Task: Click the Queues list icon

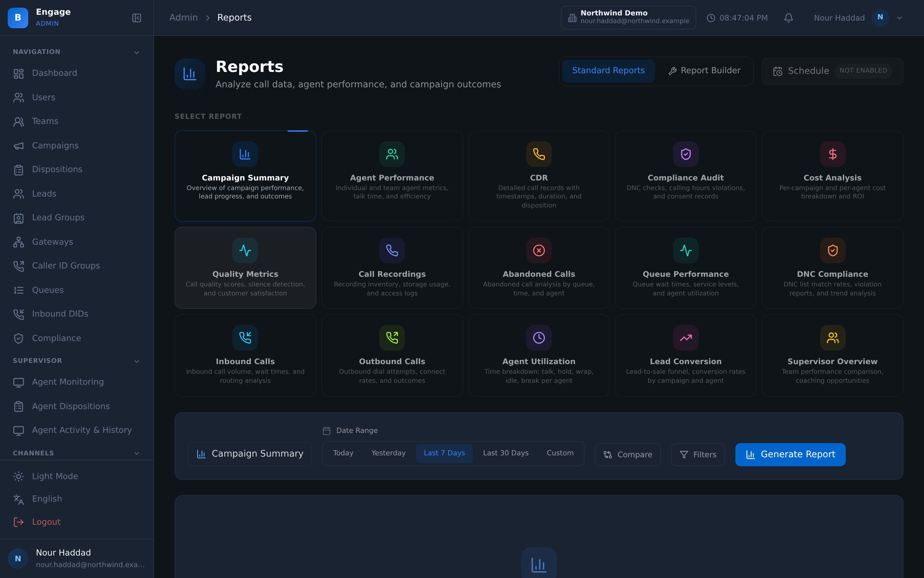Action: click(18, 290)
